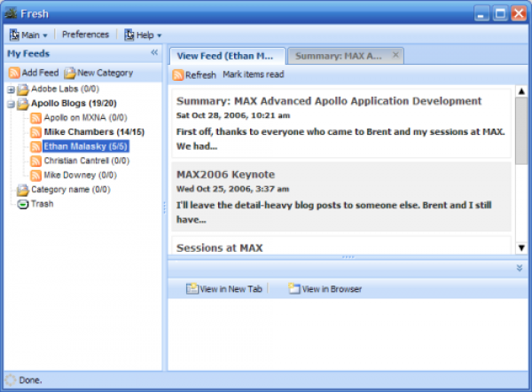Expand the Adobe Labs category

pos(11,90)
